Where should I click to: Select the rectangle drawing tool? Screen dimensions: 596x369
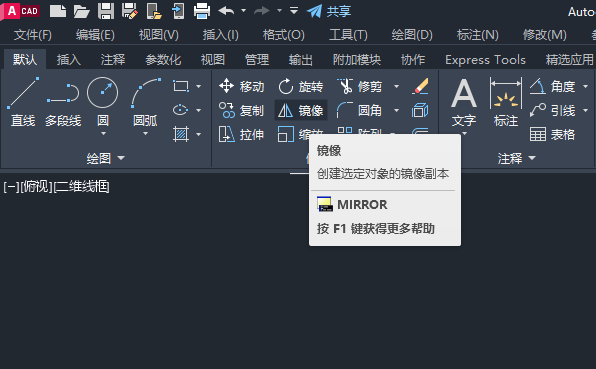click(x=181, y=86)
